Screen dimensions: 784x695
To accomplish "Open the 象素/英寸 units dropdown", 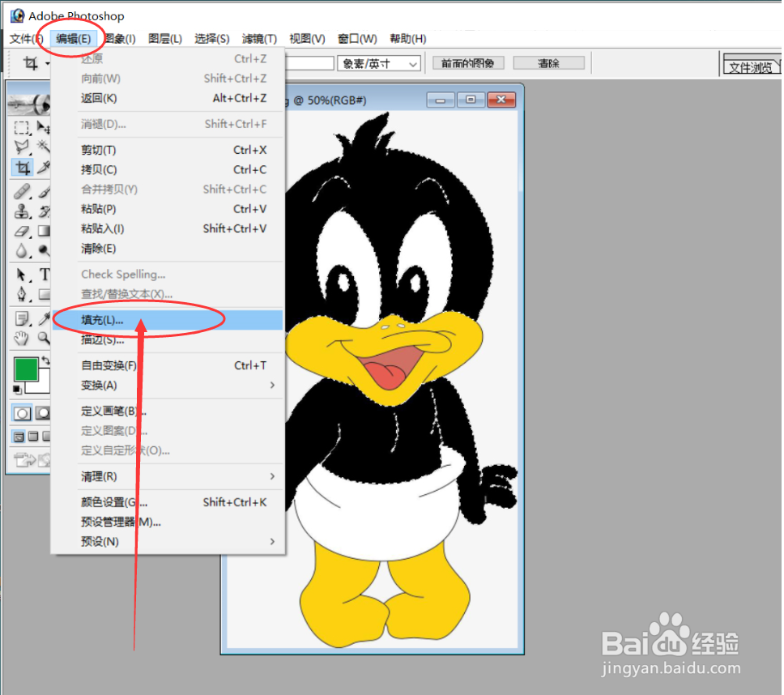I will pyautogui.click(x=379, y=63).
